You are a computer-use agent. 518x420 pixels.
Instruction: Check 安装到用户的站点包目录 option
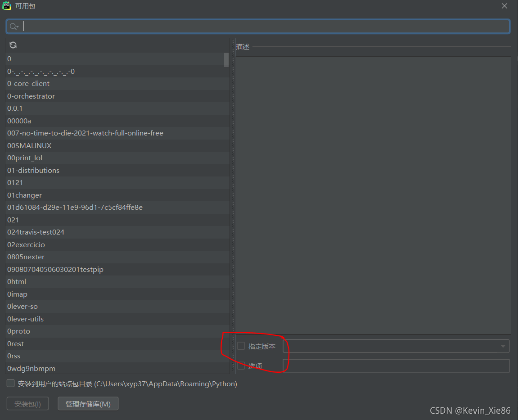coord(10,383)
